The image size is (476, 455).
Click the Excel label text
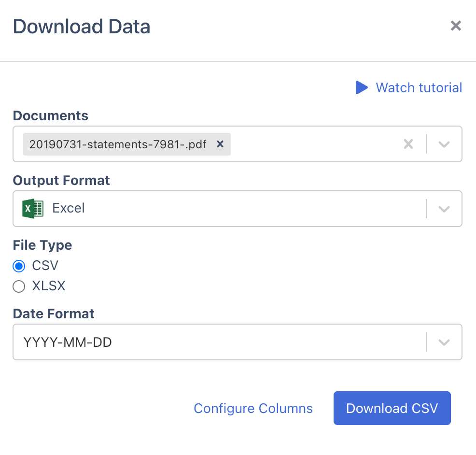click(x=68, y=208)
